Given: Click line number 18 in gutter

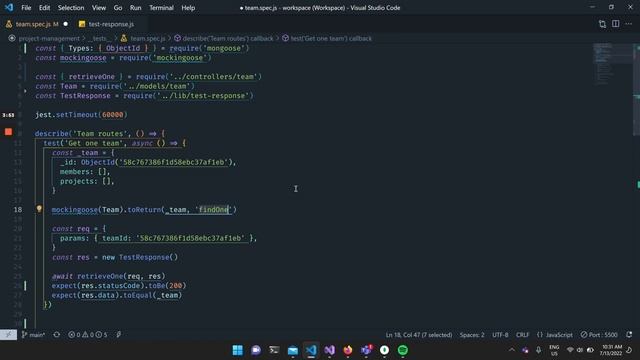Looking at the screenshot, I should click(18, 209).
